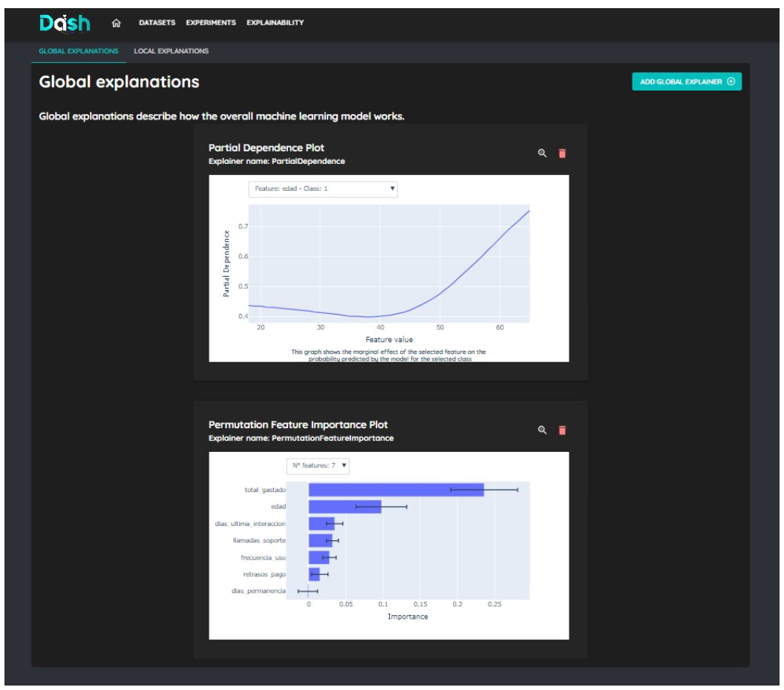Zoom into the Partial Dependence Plot
The image size is (784, 690).
(x=542, y=153)
